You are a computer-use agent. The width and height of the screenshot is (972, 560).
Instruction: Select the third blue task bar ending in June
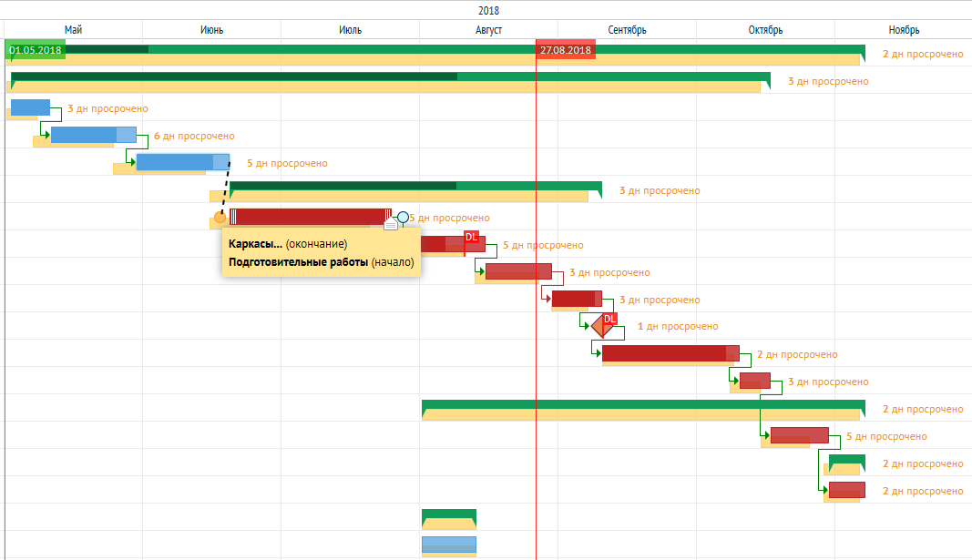pyautogui.click(x=183, y=162)
